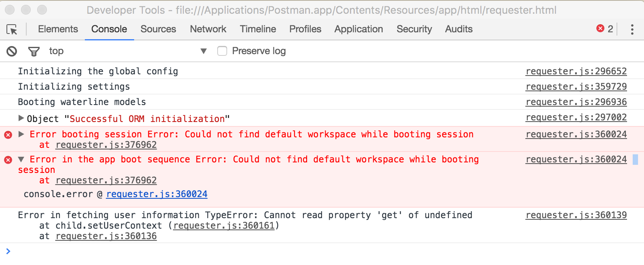Open the console filter icon
Image resolution: width=644 pixels, height=265 pixels.
[x=34, y=51]
